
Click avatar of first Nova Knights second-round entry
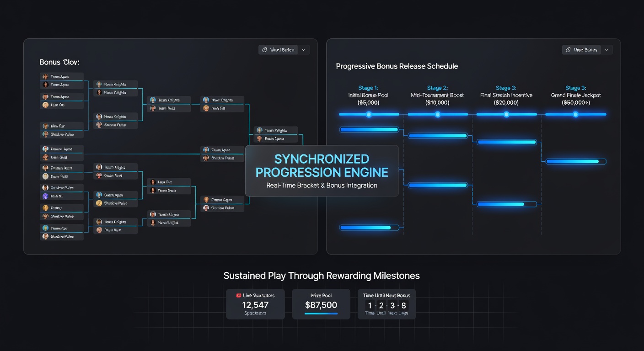[x=99, y=85]
